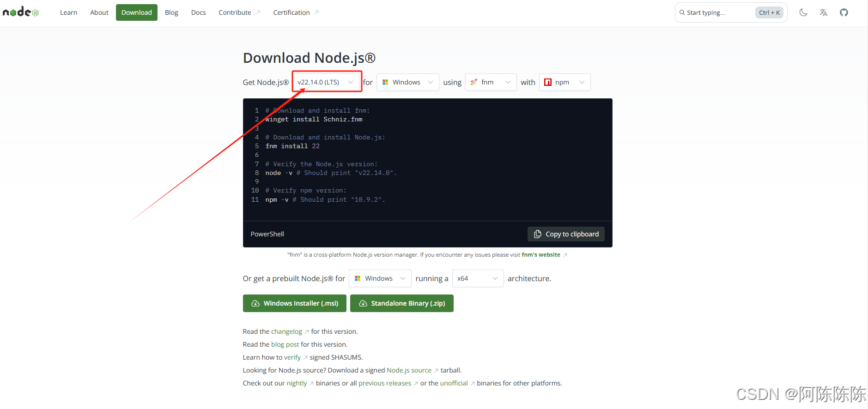The width and height of the screenshot is (868, 409).
Task: Toggle dark mode moon icon
Action: [x=803, y=12]
